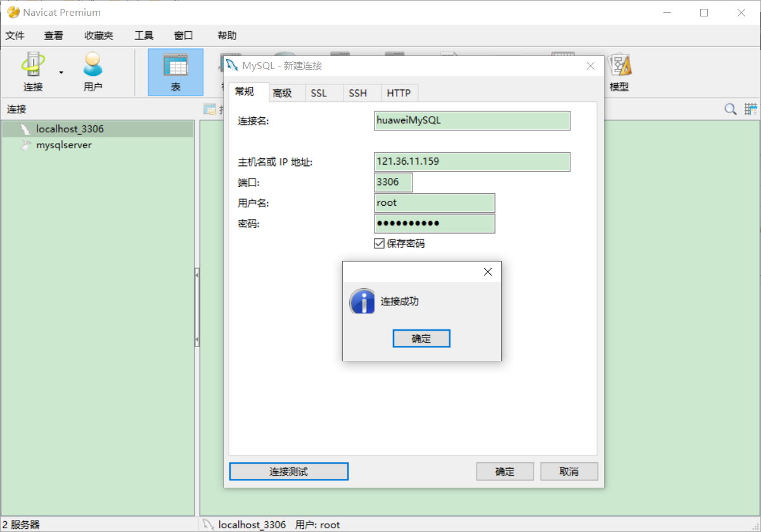Select localhost_3306 connection in the tree
761x532 pixels.
click(x=98, y=129)
